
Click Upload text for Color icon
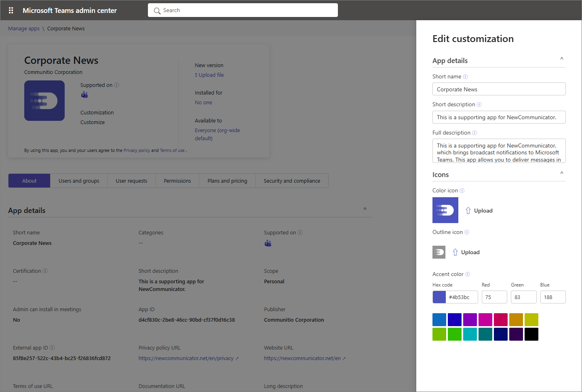pyautogui.click(x=483, y=211)
